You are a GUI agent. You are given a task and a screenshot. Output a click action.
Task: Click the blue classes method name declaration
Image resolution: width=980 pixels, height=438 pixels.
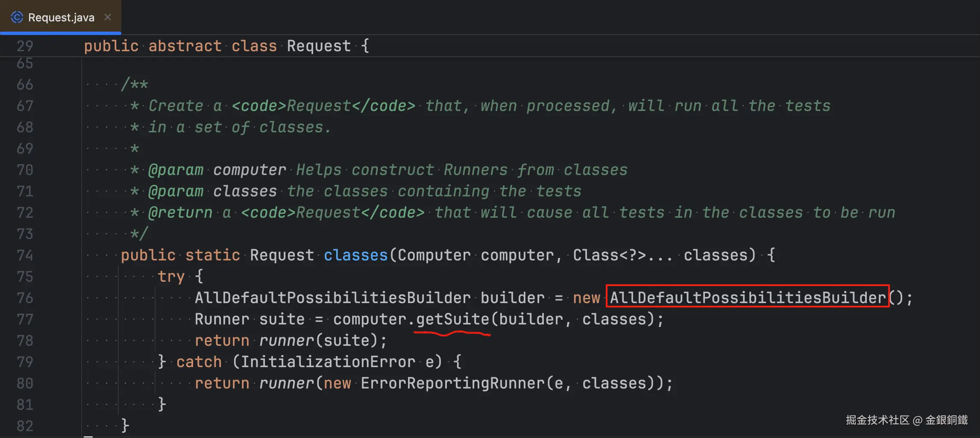click(355, 255)
